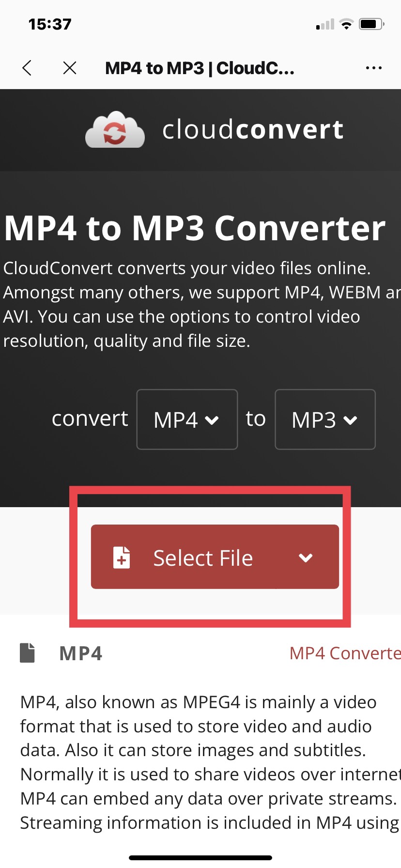401x868 pixels.
Task: Tap the 15:37 status bar clock
Action: point(50,24)
